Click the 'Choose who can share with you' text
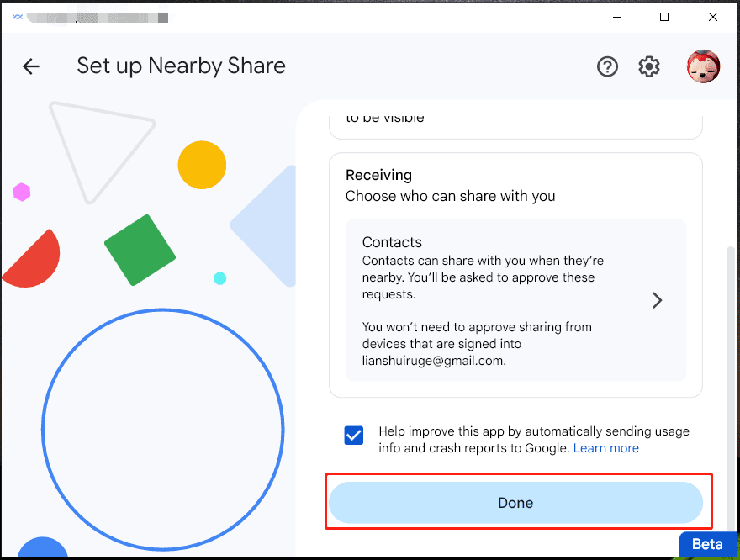This screenshot has height=560, width=740. coord(450,196)
